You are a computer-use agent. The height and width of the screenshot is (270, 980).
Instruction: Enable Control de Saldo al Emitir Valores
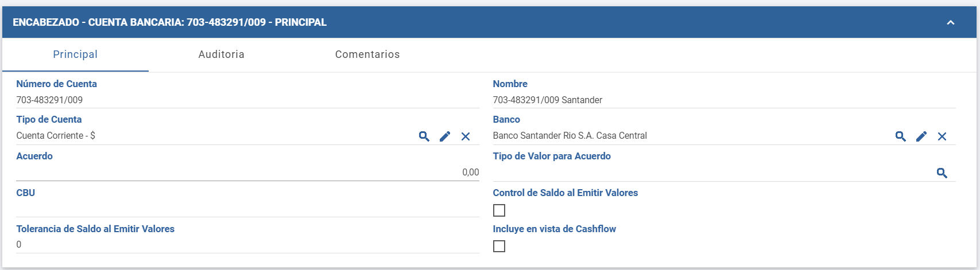pyautogui.click(x=499, y=210)
